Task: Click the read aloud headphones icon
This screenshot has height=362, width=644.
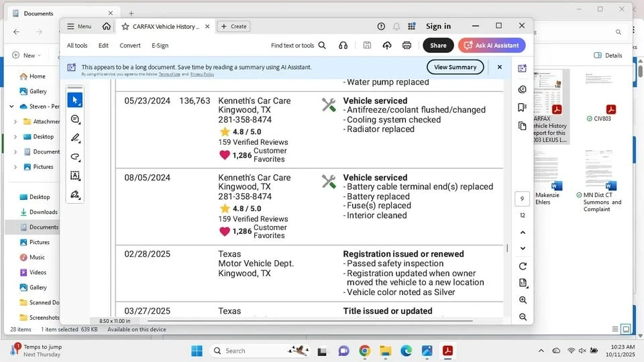Action: click(x=343, y=46)
